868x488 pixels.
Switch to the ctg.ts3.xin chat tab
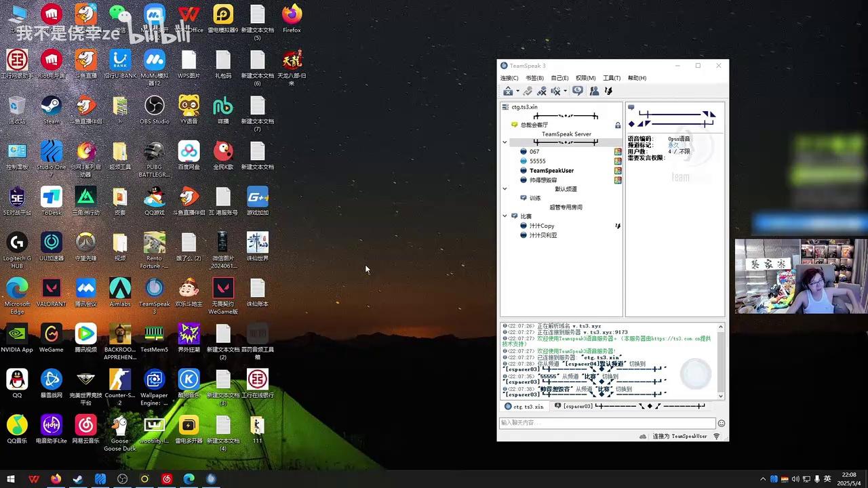pos(524,407)
